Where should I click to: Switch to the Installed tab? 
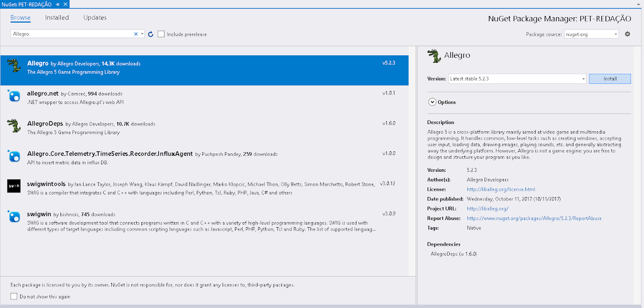tap(57, 18)
